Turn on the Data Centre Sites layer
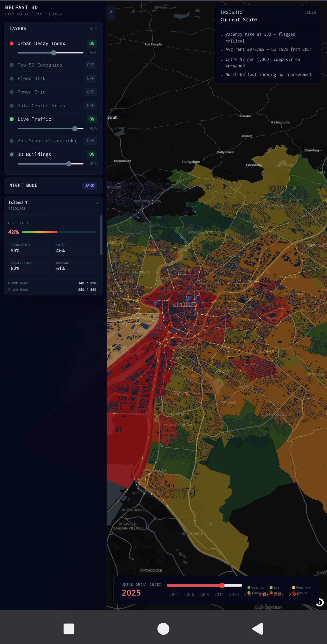 pos(91,106)
